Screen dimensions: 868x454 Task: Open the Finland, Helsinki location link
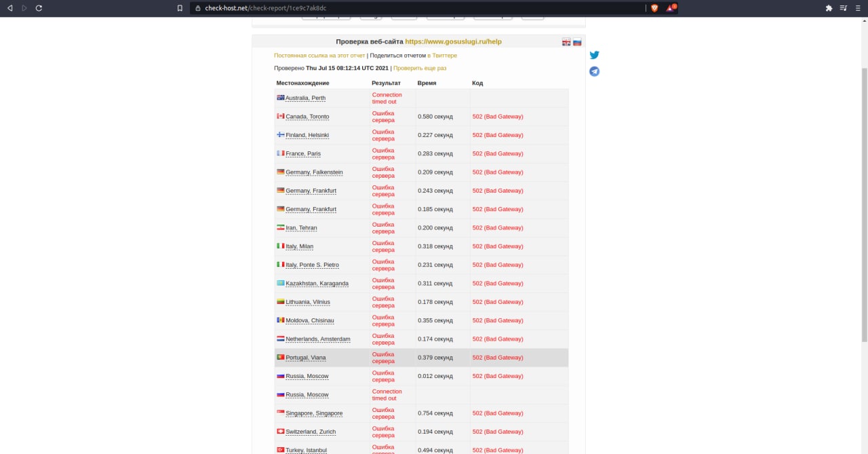tap(307, 135)
